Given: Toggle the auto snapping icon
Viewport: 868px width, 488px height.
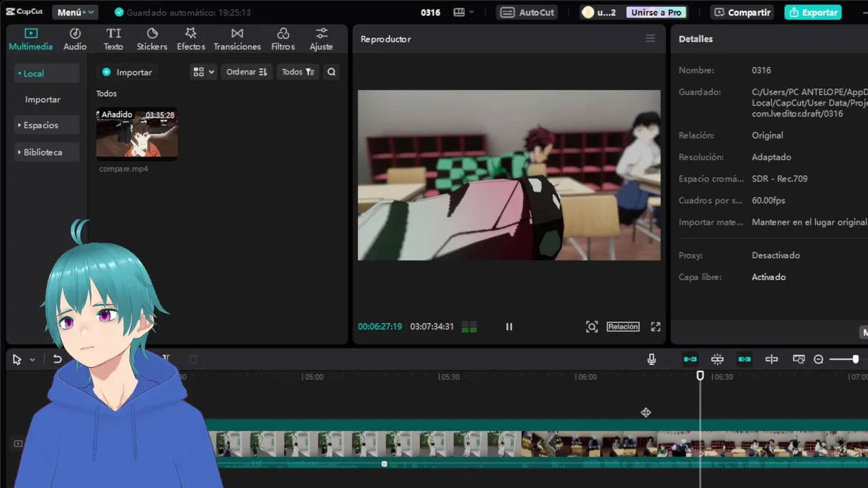Looking at the screenshot, I should click(x=717, y=359).
